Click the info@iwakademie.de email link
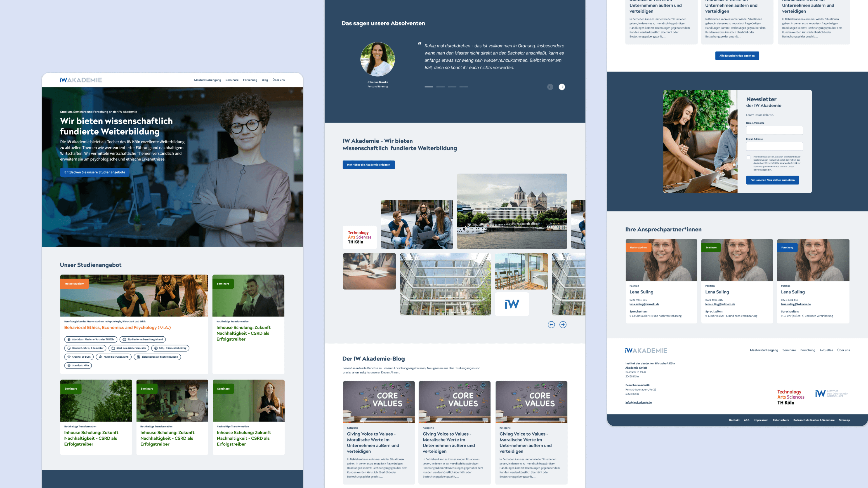 pyautogui.click(x=639, y=402)
